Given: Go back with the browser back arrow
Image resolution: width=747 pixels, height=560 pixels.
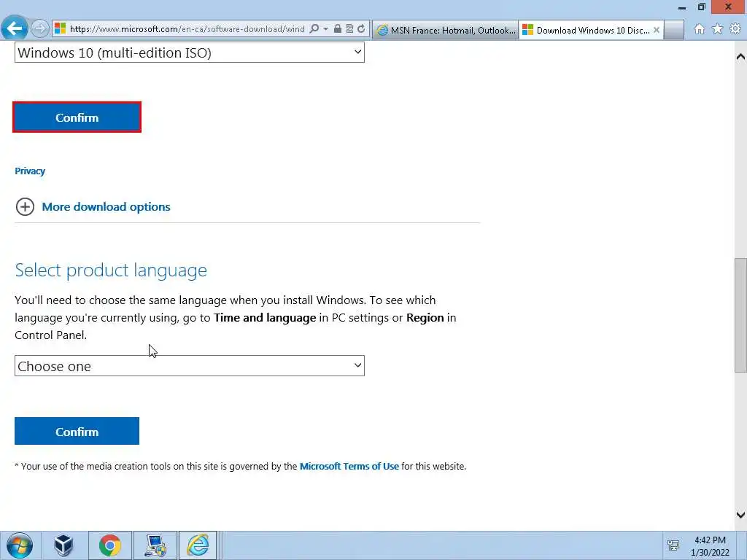Looking at the screenshot, I should (x=15, y=28).
